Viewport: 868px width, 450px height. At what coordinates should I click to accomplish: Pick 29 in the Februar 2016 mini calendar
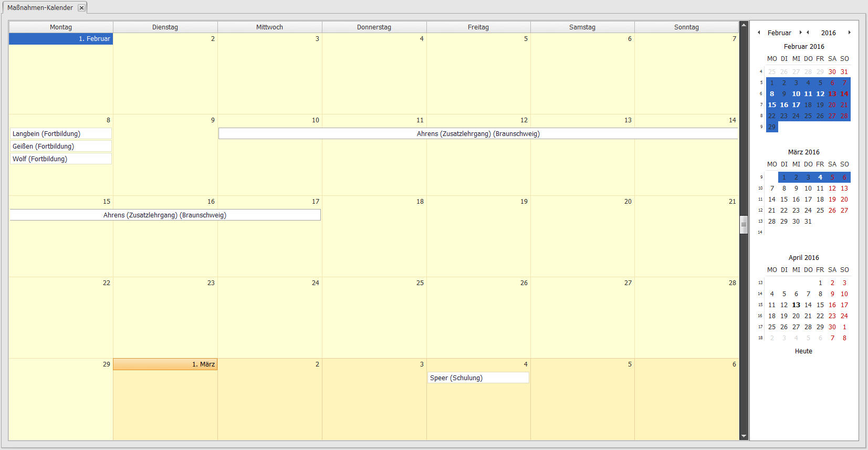coord(772,127)
